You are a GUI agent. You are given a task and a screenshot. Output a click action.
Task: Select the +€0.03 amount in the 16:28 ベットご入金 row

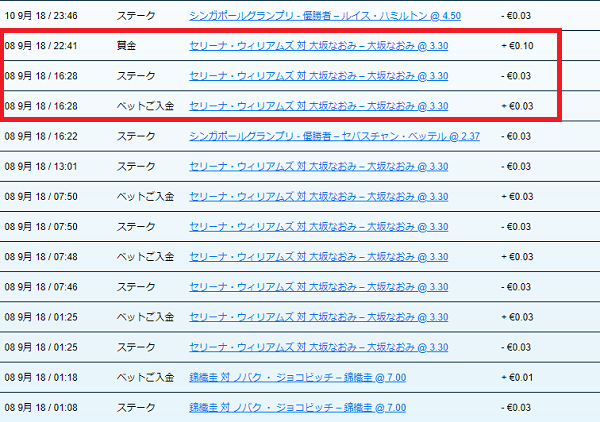point(517,106)
